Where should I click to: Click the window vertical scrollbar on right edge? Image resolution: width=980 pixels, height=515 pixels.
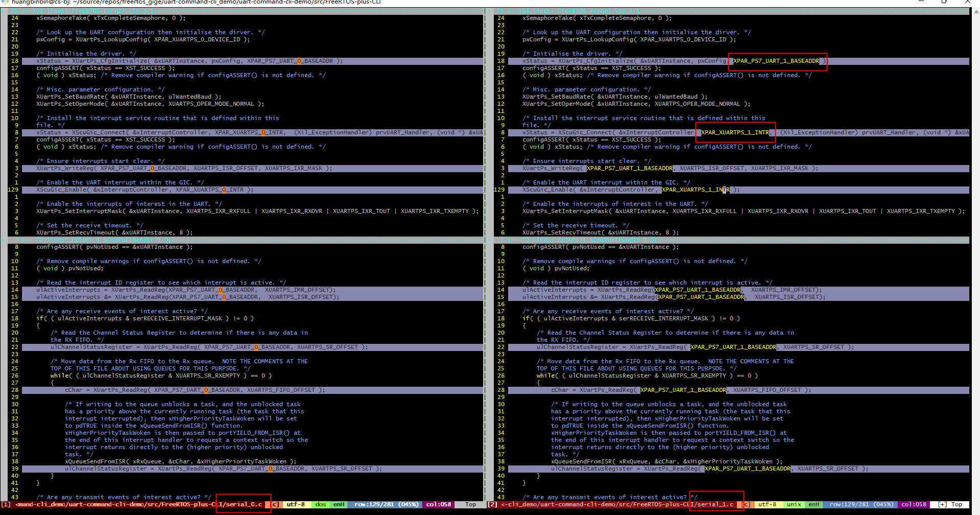click(x=975, y=255)
